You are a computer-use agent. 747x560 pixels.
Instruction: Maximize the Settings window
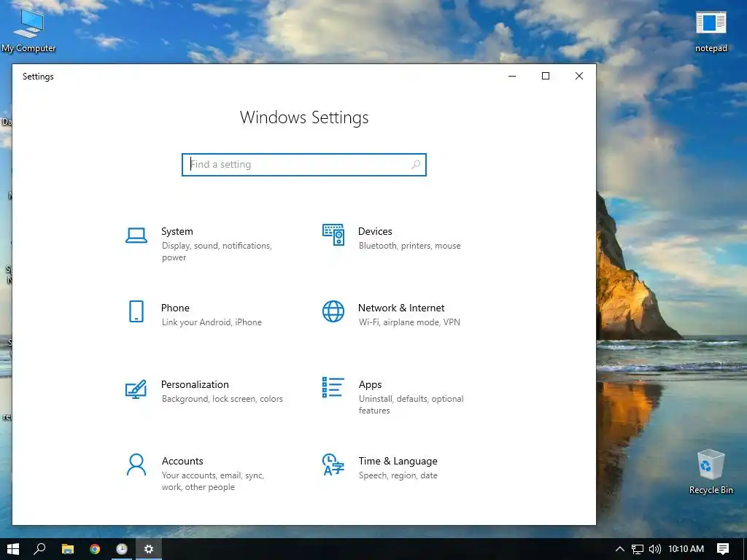pyautogui.click(x=546, y=76)
